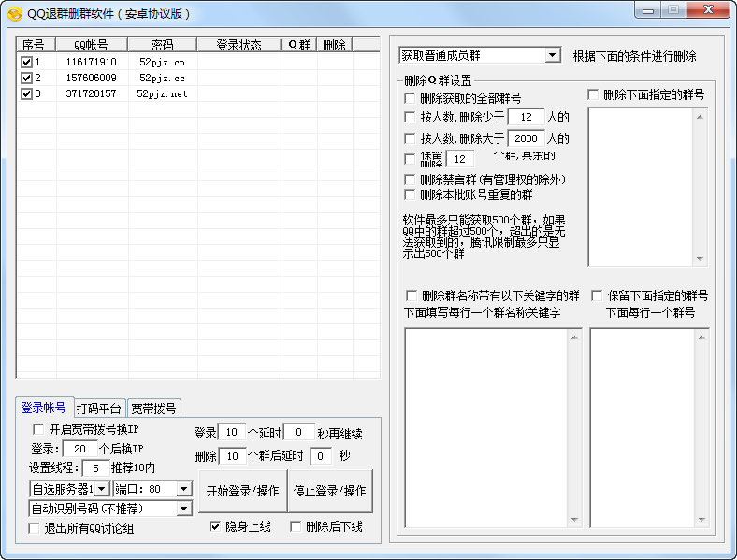Screen dimensions: 737x560
Task: Click the 秒再继续 delay field
Action: click(299, 432)
